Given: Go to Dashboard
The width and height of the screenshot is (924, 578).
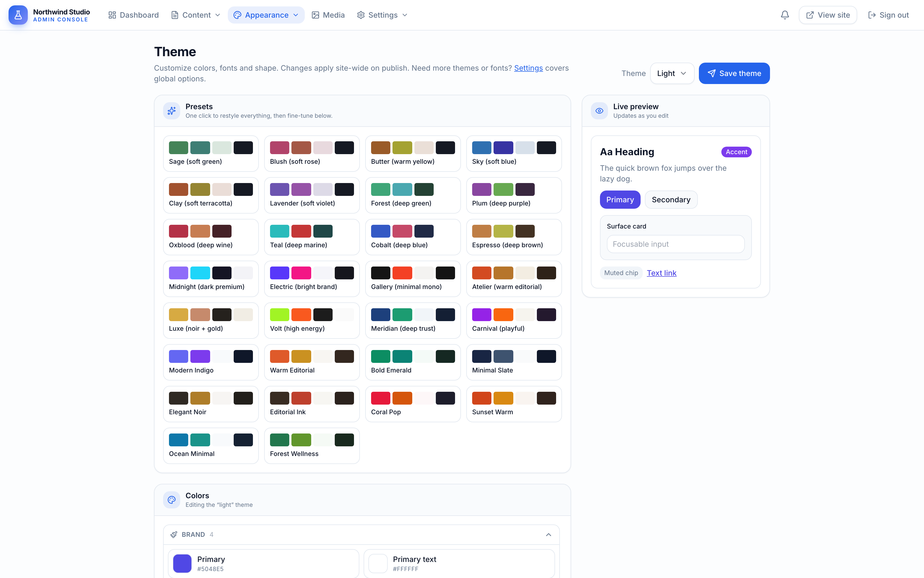Looking at the screenshot, I should click(x=134, y=15).
